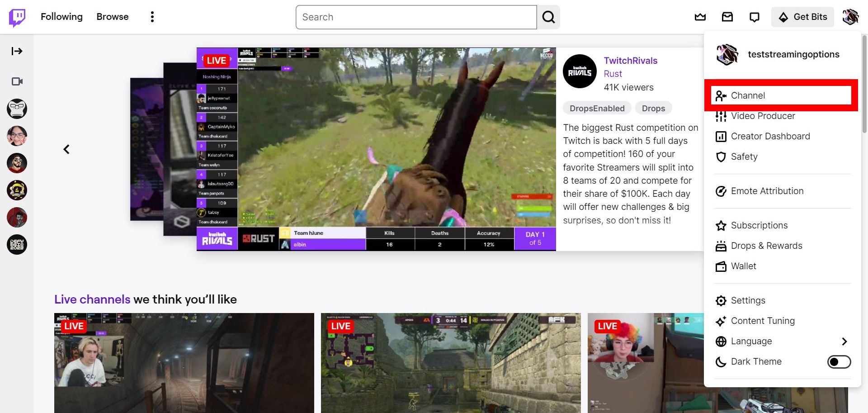Expand the Language submenu chevron
Image resolution: width=868 pixels, height=413 pixels.
(844, 341)
